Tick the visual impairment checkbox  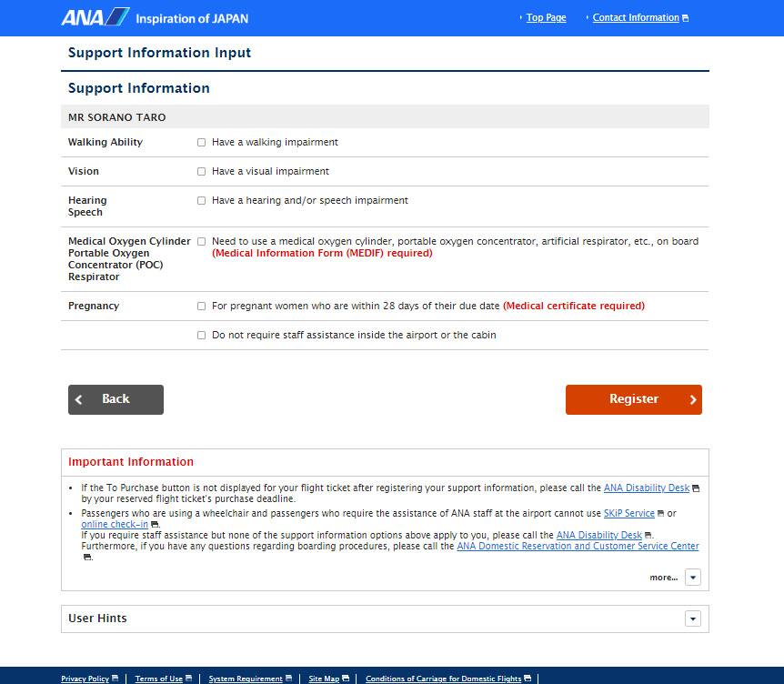[202, 172]
